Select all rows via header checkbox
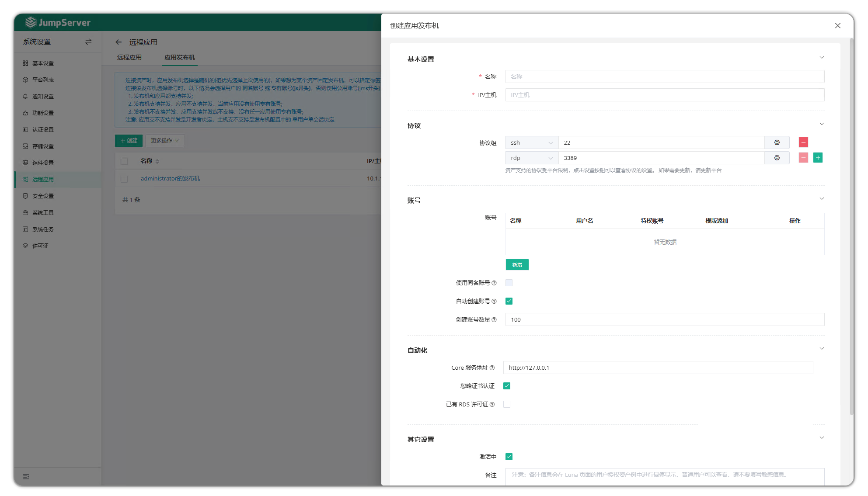This screenshot has height=496, width=868. point(124,161)
